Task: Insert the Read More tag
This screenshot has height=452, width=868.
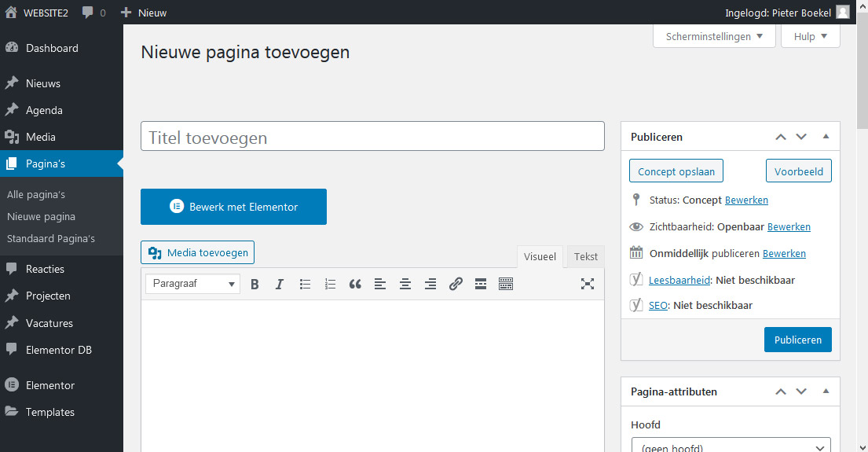Action: [x=481, y=285]
